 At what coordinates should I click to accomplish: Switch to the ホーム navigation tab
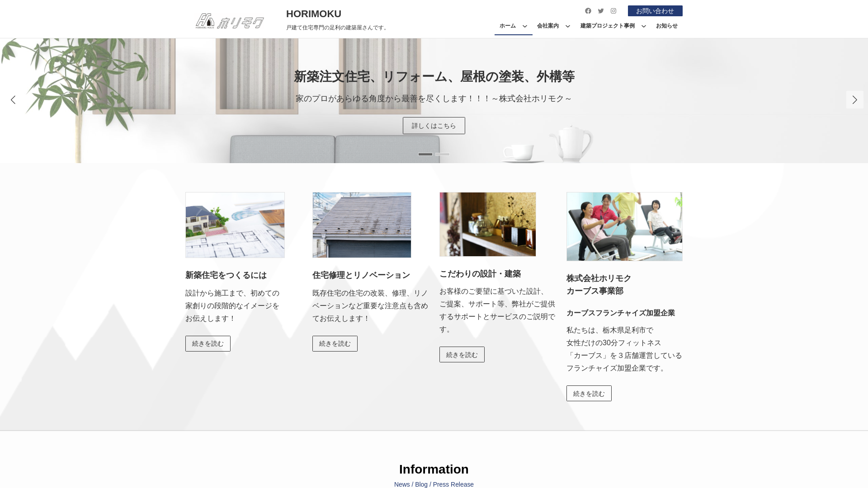(x=507, y=26)
